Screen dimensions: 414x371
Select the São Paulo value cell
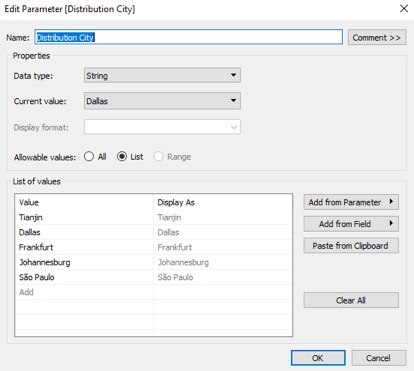pos(84,277)
